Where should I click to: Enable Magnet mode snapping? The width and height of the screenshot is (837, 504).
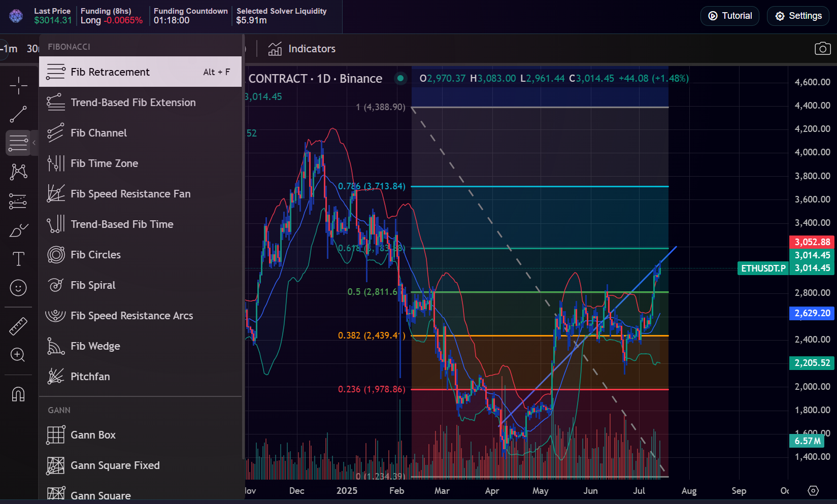coord(18,394)
